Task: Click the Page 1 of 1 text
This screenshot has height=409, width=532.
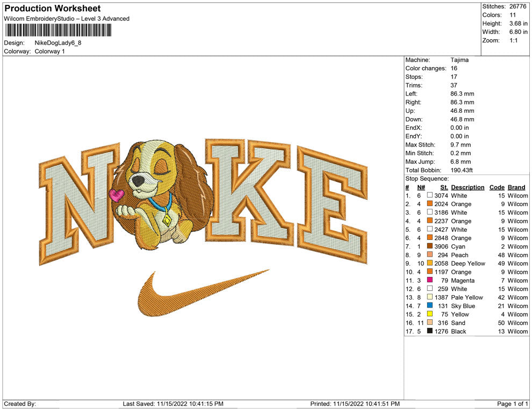Action: [512, 404]
